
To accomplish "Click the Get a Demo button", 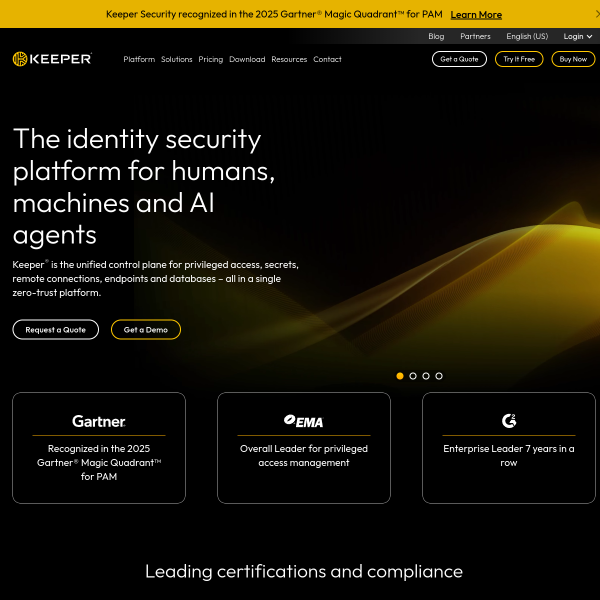I will click(146, 329).
